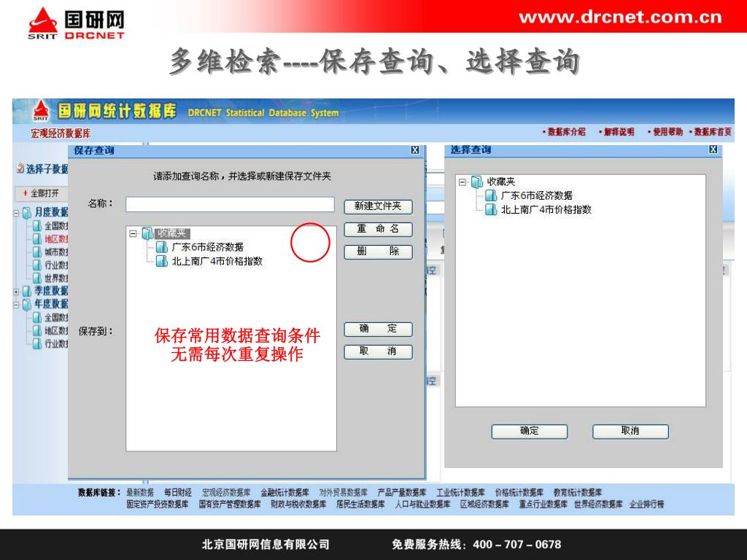Collapse 收藏夹 node in 保存查询 tree
This screenshot has height=560, width=747.
pos(133,234)
